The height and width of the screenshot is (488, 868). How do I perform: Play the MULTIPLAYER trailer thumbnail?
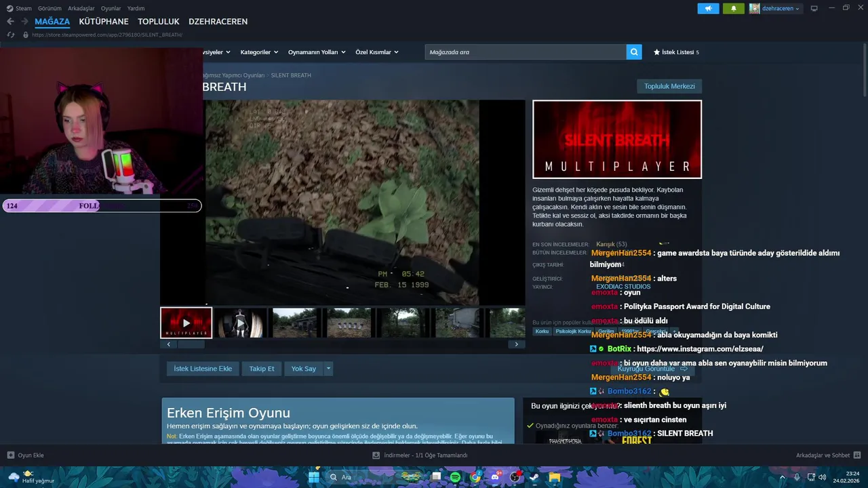click(186, 323)
